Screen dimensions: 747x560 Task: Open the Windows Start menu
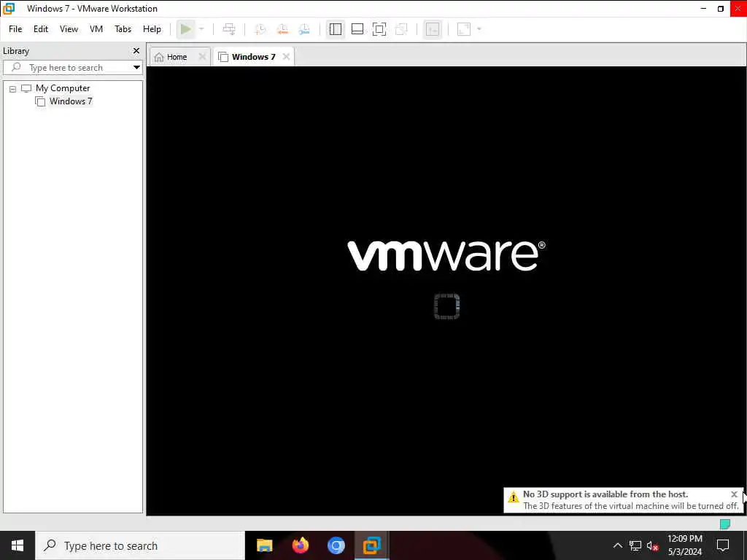click(18, 545)
